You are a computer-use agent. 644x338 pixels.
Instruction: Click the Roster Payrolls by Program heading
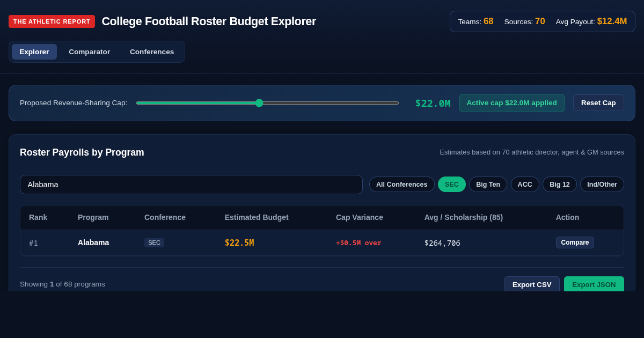pos(82,152)
